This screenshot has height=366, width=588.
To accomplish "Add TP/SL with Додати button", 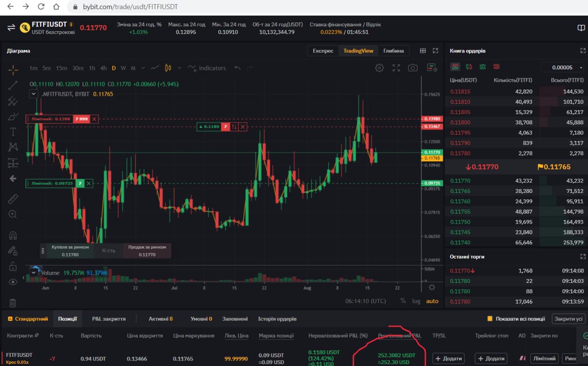I will tap(448, 359).
